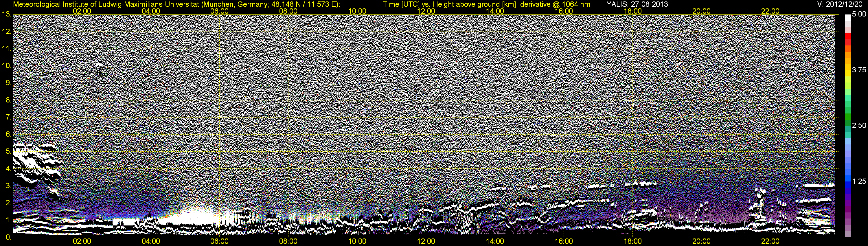
Task: Pick the 0 km height axis label
Action: (x=8, y=238)
